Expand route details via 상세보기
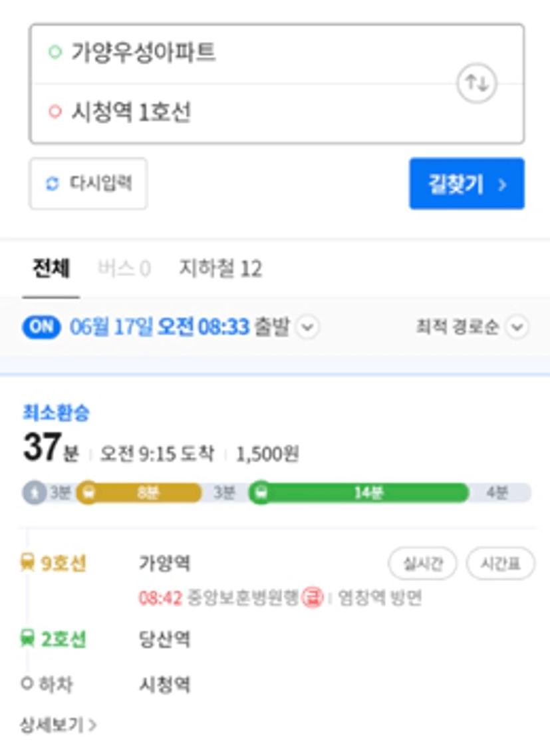Viewport: 550px width, 756px height. (x=59, y=725)
